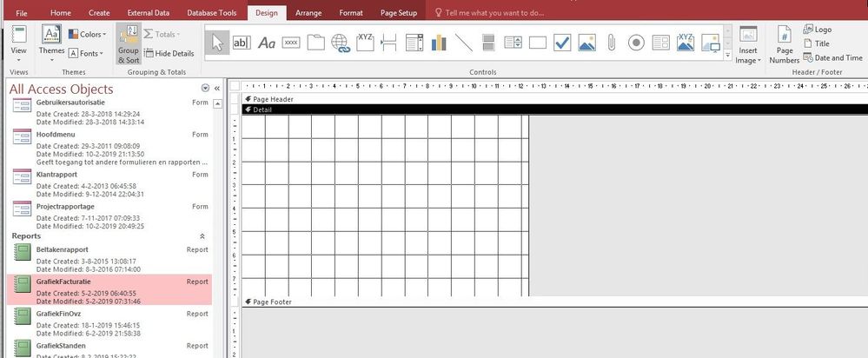Click the Detail section bar
The height and width of the screenshot is (358, 868).
click(554, 109)
